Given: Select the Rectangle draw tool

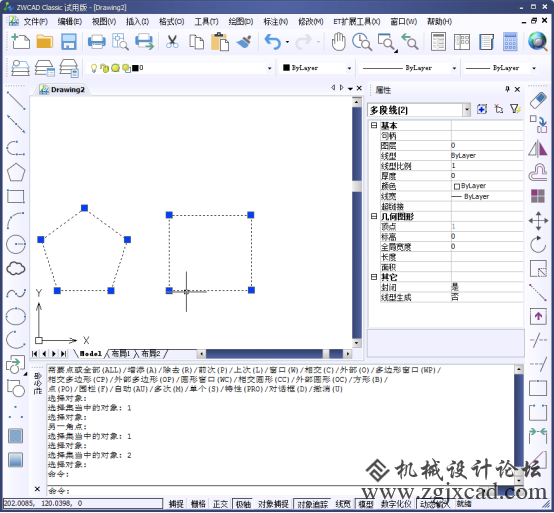Looking at the screenshot, I should coord(16,196).
